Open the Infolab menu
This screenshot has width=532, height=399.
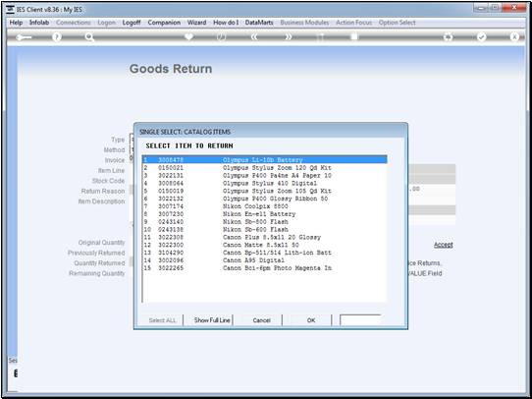(39, 23)
